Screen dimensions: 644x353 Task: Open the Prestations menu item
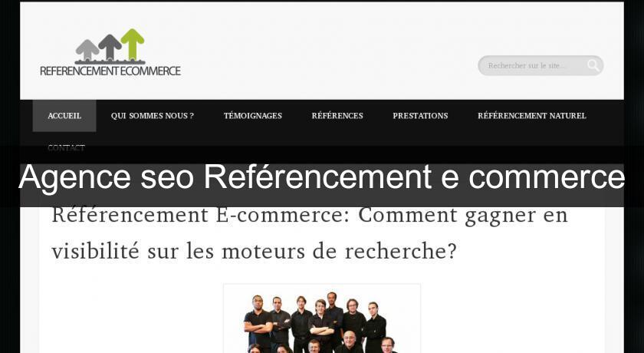point(420,116)
